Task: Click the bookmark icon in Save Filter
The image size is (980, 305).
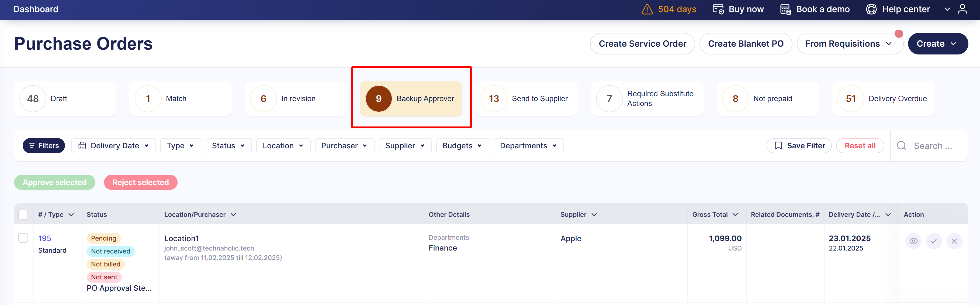Action: point(778,146)
